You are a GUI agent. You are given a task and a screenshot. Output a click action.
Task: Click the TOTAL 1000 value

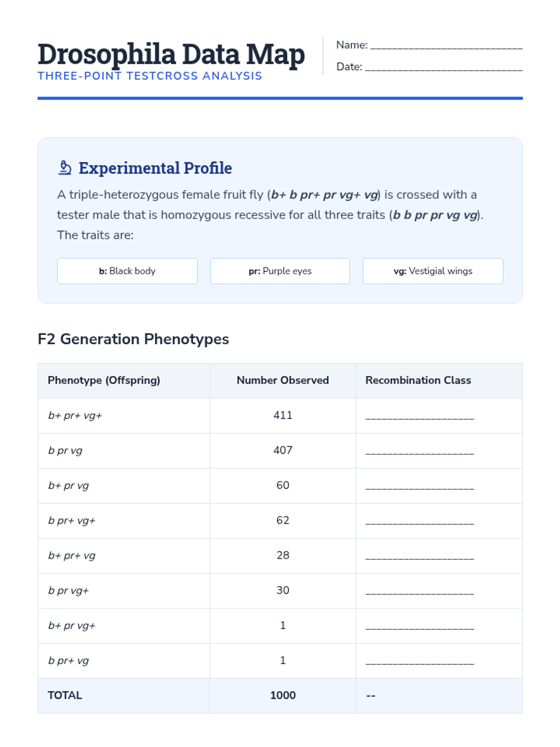(x=283, y=696)
